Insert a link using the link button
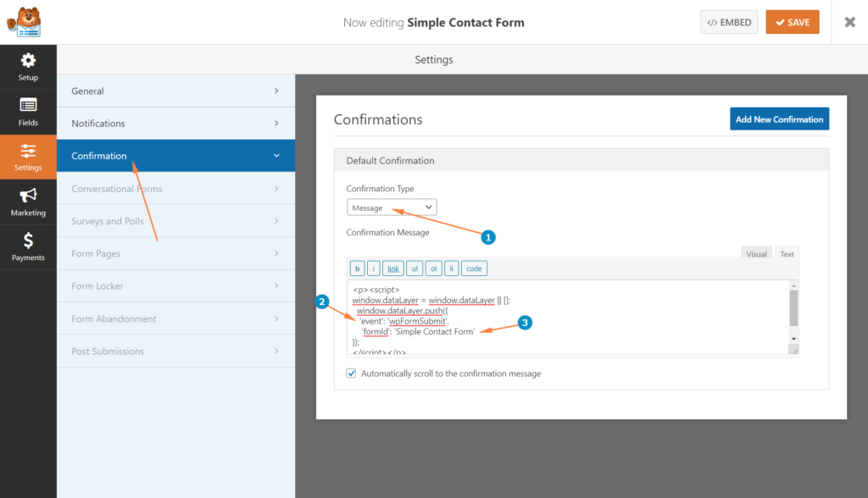This screenshot has width=868, height=498. (x=393, y=268)
